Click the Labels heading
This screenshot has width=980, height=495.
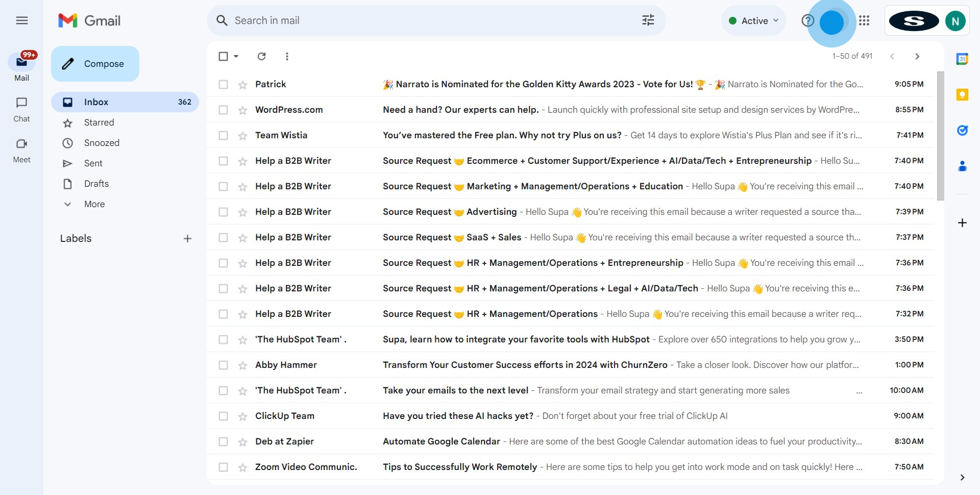click(76, 238)
